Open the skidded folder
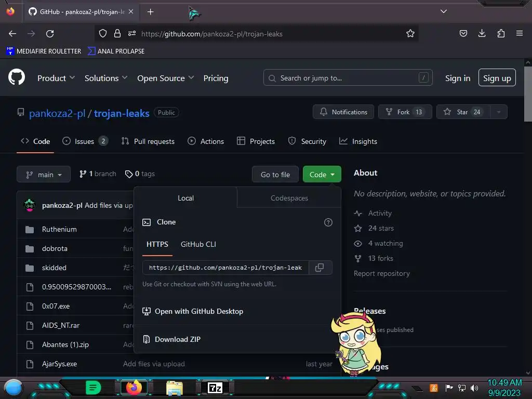Screen dimensions: 532x399 tap(54, 268)
